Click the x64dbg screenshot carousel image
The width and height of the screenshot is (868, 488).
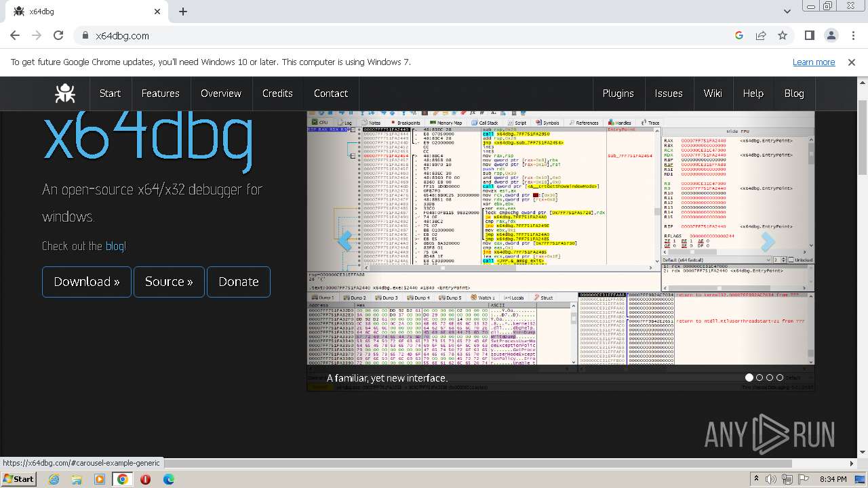click(561, 251)
